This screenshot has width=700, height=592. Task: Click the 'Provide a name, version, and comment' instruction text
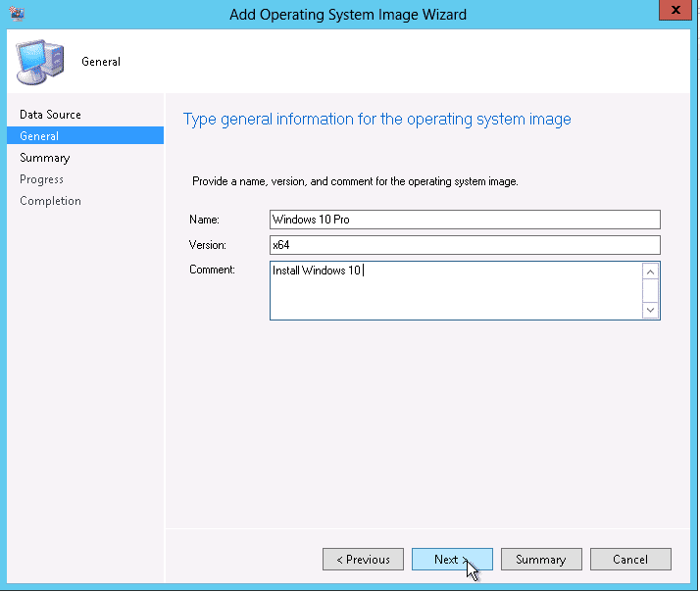[355, 181]
